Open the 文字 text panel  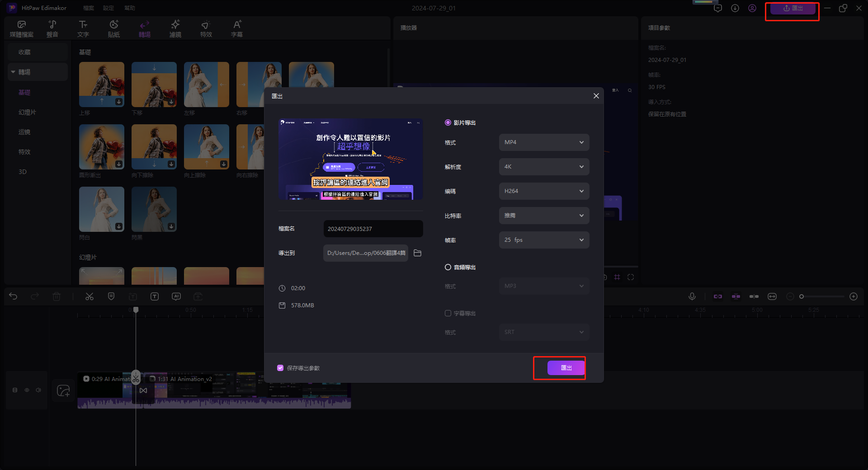tap(83, 28)
